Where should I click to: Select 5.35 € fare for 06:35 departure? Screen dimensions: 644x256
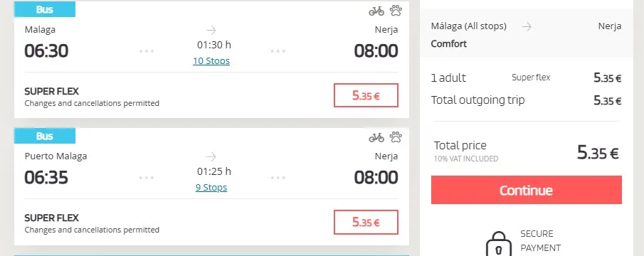click(x=366, y=223)
